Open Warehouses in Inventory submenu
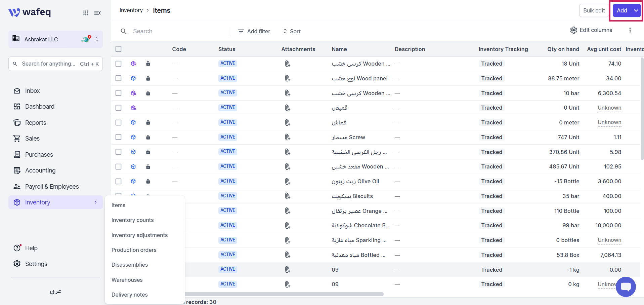The width and height of the screenshot is (644, 305). pos(127,280)
